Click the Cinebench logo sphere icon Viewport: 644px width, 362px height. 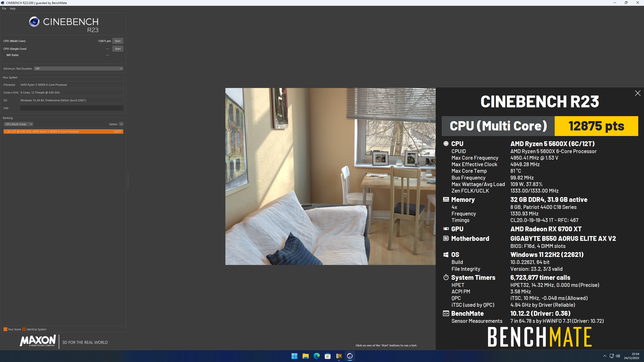tap(34, 22)
